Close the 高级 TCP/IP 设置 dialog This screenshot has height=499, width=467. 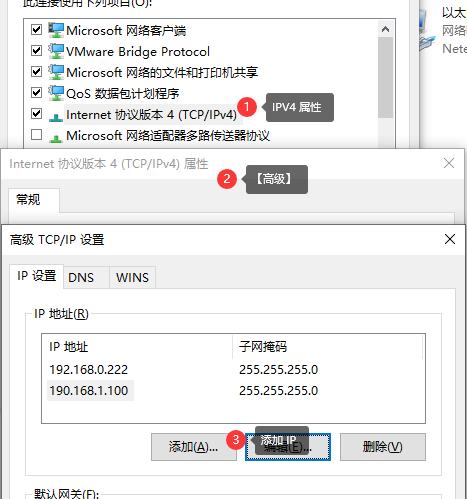[x=450, y=239]
